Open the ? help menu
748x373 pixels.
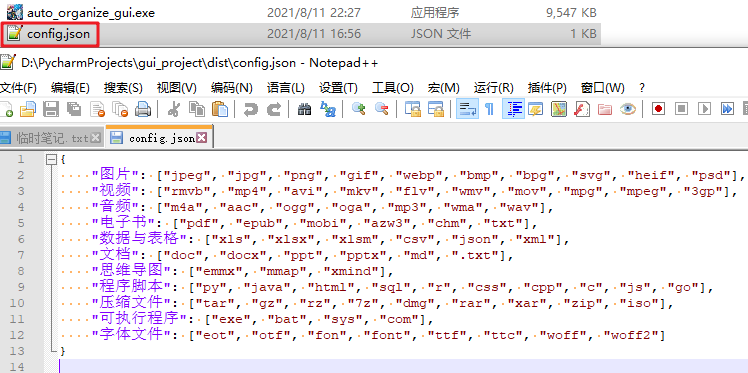642,88
